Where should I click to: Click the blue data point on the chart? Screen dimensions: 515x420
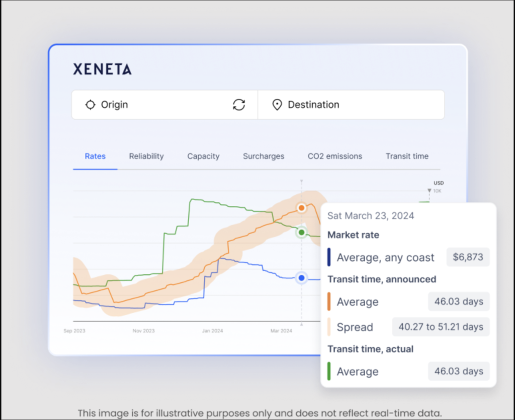tap(301, 278)
